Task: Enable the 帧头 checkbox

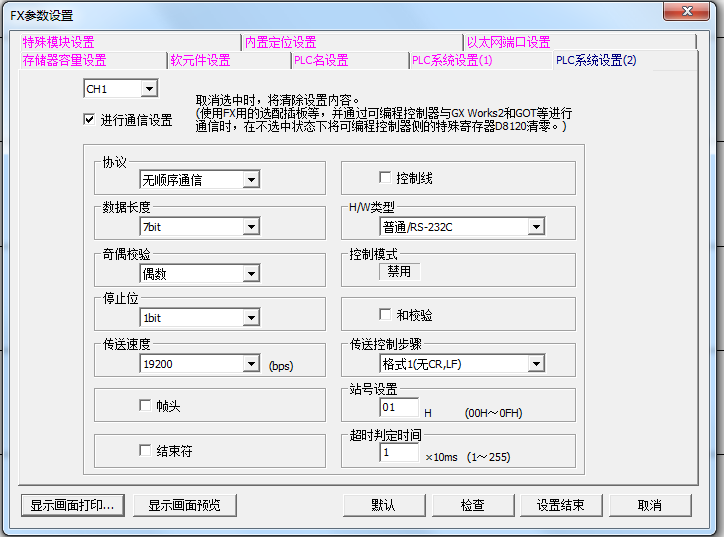Action: tap(145, 405)
